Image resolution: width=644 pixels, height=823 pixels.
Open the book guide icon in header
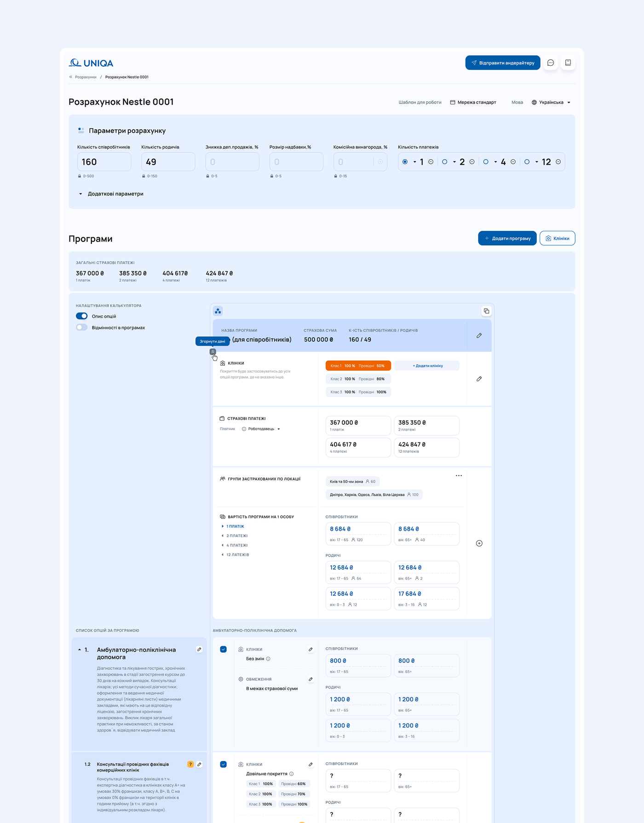tap(568, 63)
